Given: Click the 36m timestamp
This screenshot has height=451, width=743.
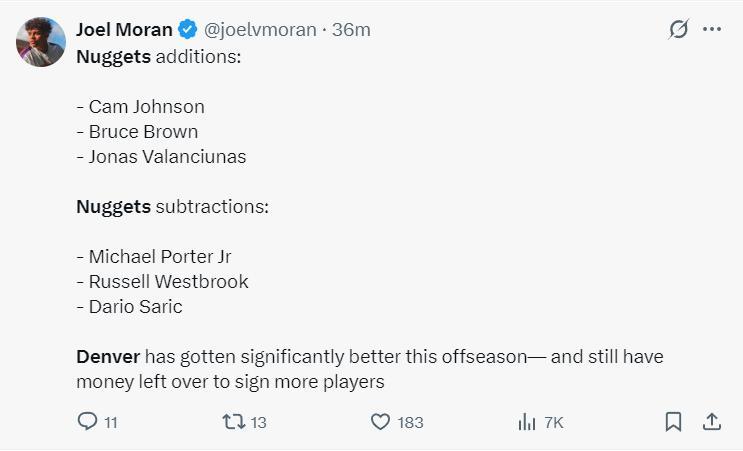Looking at the screenshot, I should click(x=351, y=29).
